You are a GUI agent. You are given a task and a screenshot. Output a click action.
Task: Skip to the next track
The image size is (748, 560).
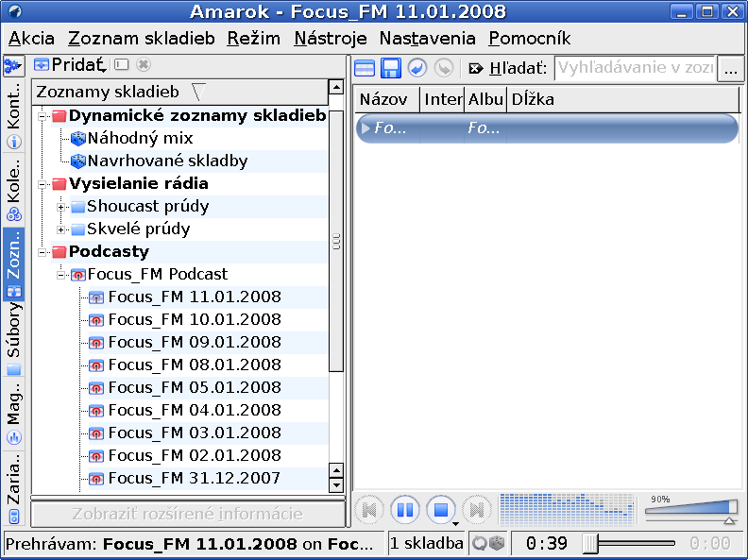coord(477,510)
